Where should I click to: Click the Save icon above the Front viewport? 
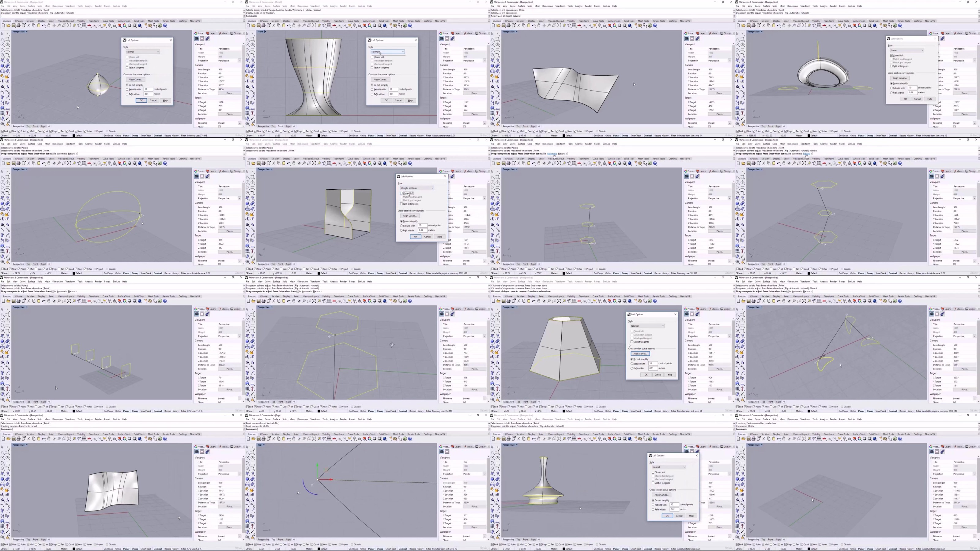click(259, 25)
